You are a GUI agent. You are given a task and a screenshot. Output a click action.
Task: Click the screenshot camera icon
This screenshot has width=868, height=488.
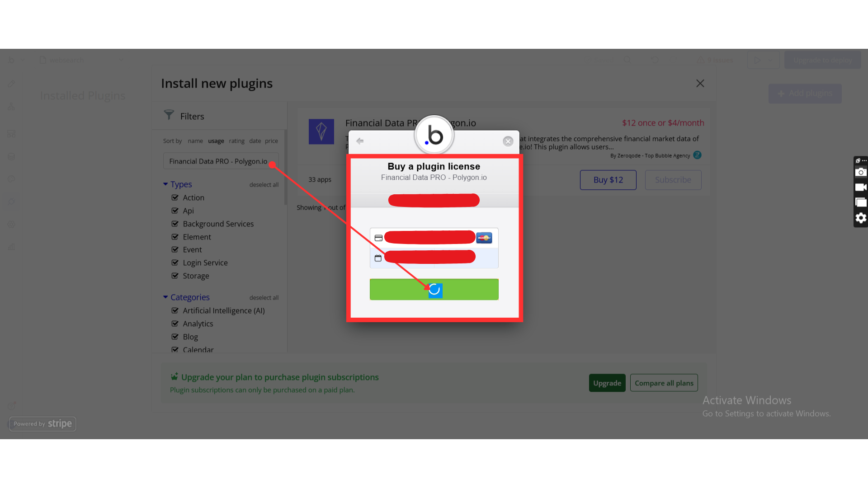(x=860, y=172)
